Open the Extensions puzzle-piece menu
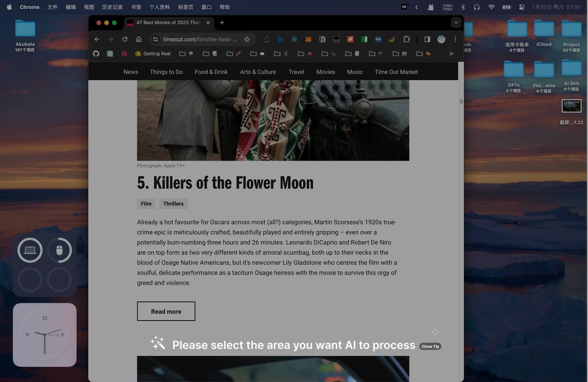588x382 pixels. click(406, 39)
